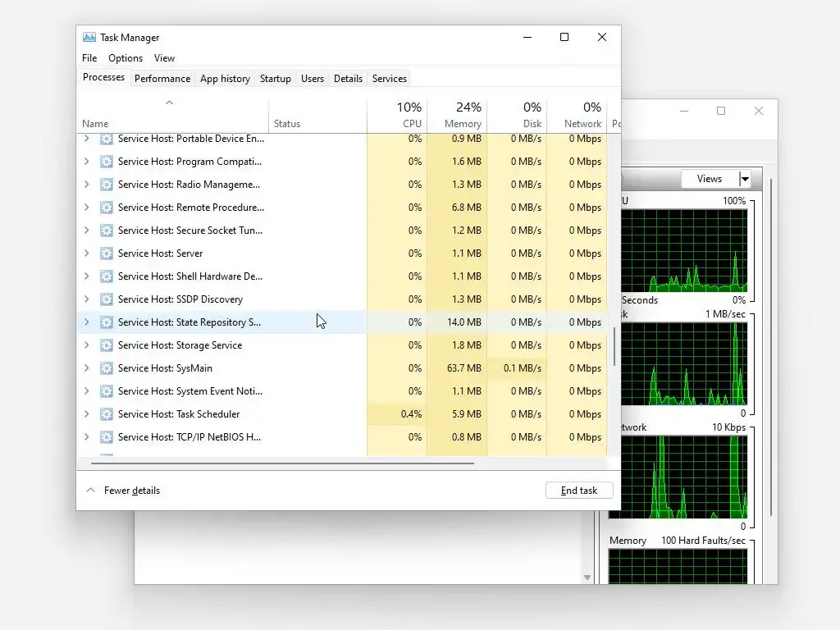Viewport: 840px width, 630px height.
Task: Expand Service Host: State Repository S... row
Action: 87,322
